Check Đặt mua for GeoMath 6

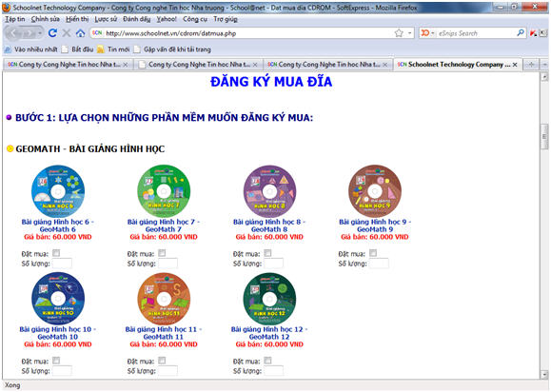click(56, 253)
